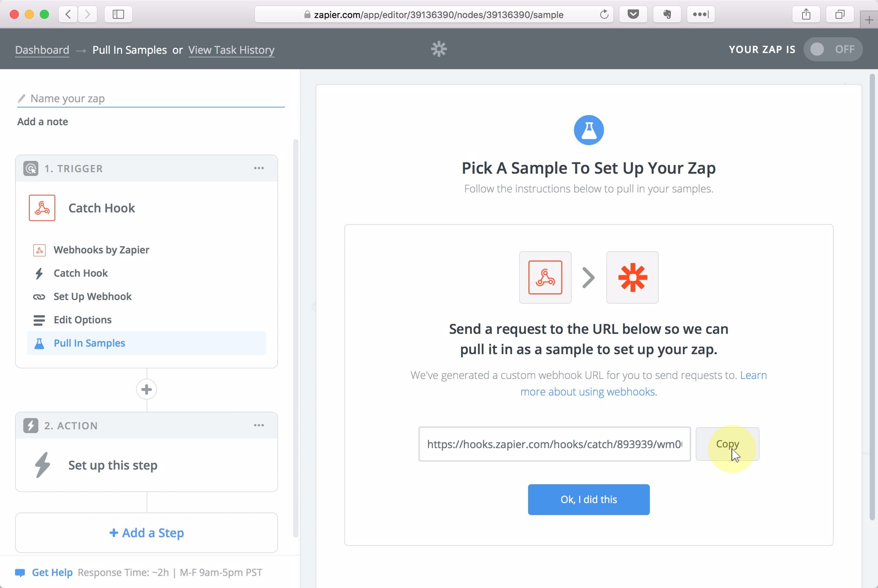View Task History menu item
The image size is (878, 588).
click(232, 50)
